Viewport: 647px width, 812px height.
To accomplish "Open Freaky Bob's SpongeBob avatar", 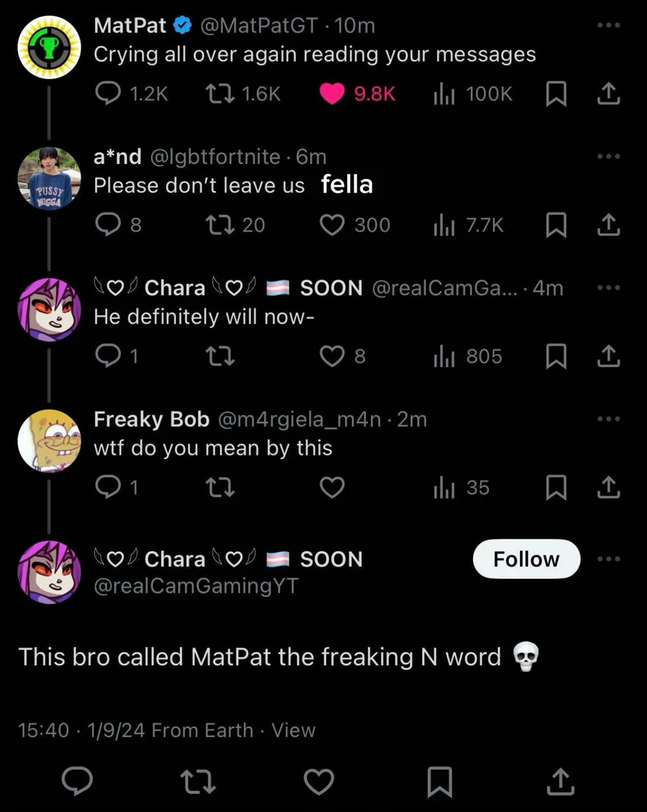I will [x=48, y=440].
